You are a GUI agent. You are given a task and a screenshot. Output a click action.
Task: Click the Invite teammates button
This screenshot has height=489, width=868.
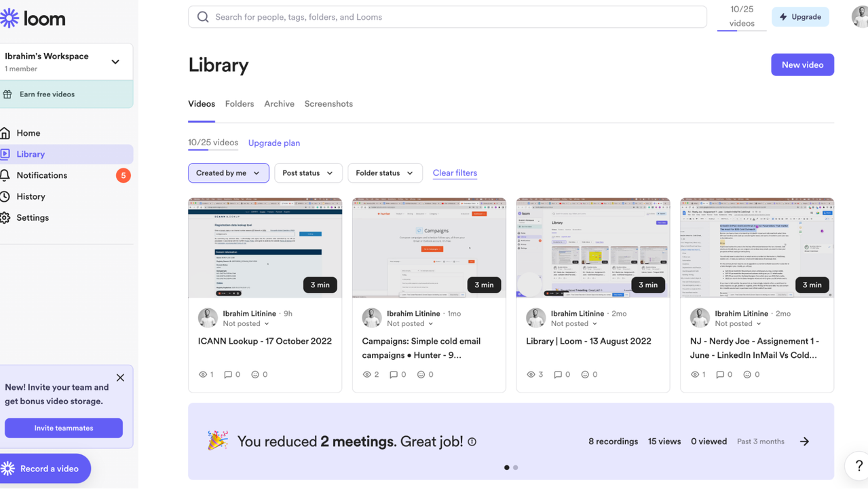click(x=64, y=428)
